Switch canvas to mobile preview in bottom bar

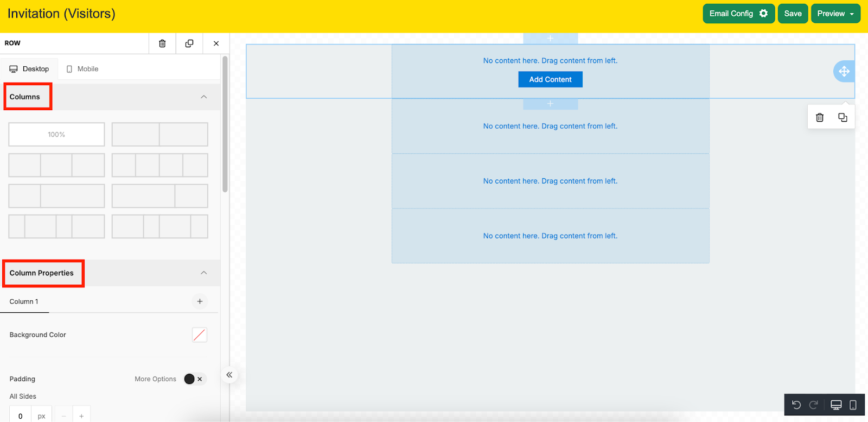[853, 405]
